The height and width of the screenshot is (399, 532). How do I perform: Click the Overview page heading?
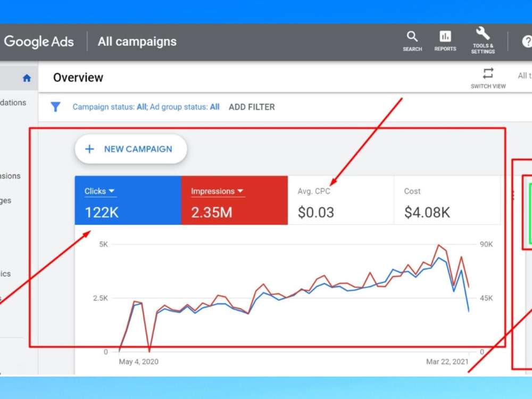78,77
